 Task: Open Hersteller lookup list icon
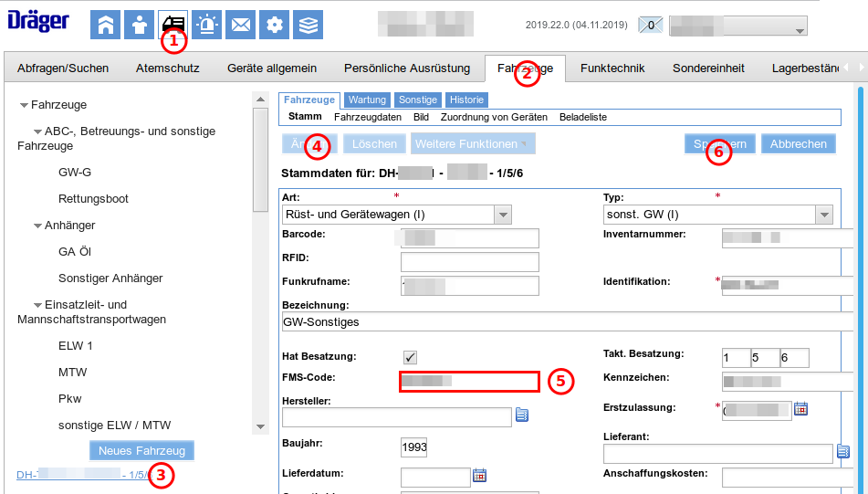coord(522,415)
